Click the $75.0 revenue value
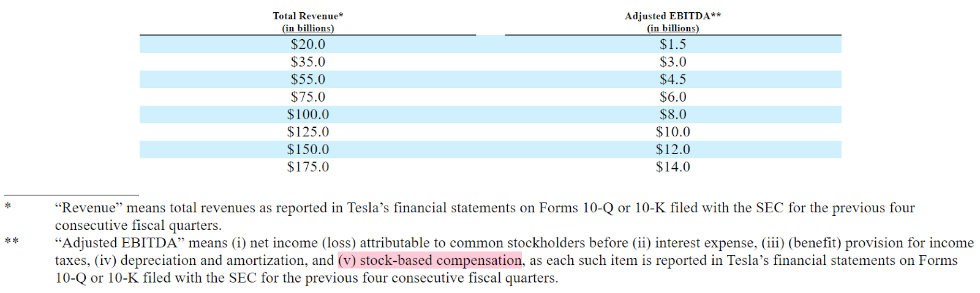The height and width of the screenshot is (293, 980). [307, 97]
